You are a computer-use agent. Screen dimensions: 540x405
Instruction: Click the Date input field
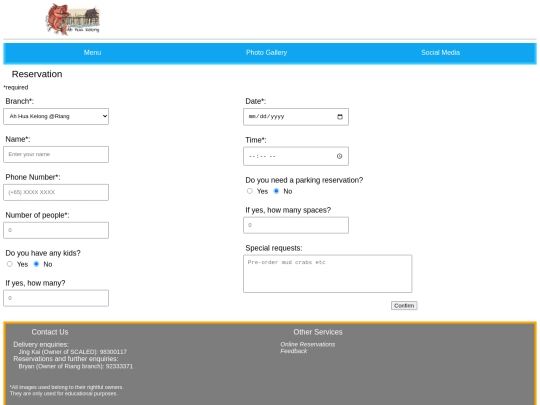coord(296,117)
